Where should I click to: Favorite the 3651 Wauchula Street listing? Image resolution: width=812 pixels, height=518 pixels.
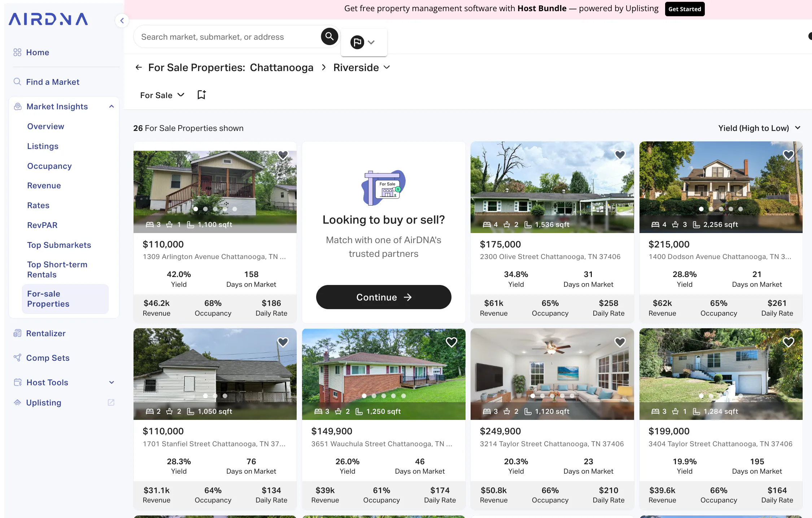pos(451,342)
